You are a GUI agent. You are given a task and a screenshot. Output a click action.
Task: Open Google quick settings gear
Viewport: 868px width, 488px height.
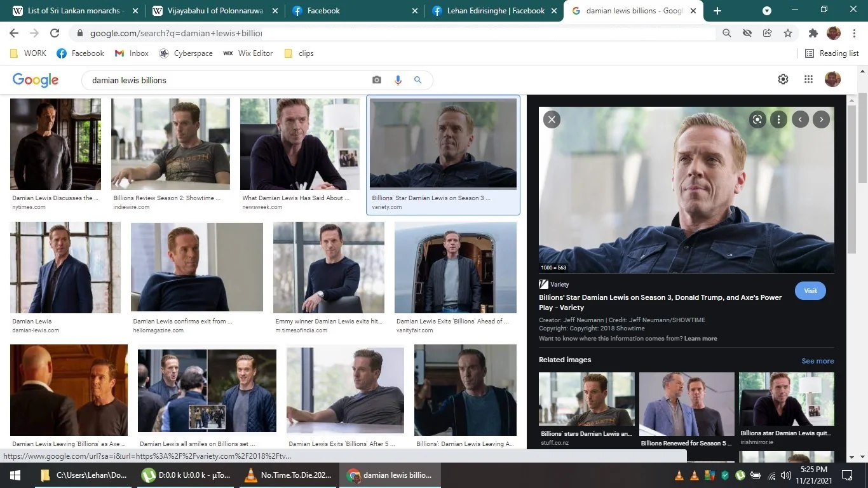coord(783,79)
